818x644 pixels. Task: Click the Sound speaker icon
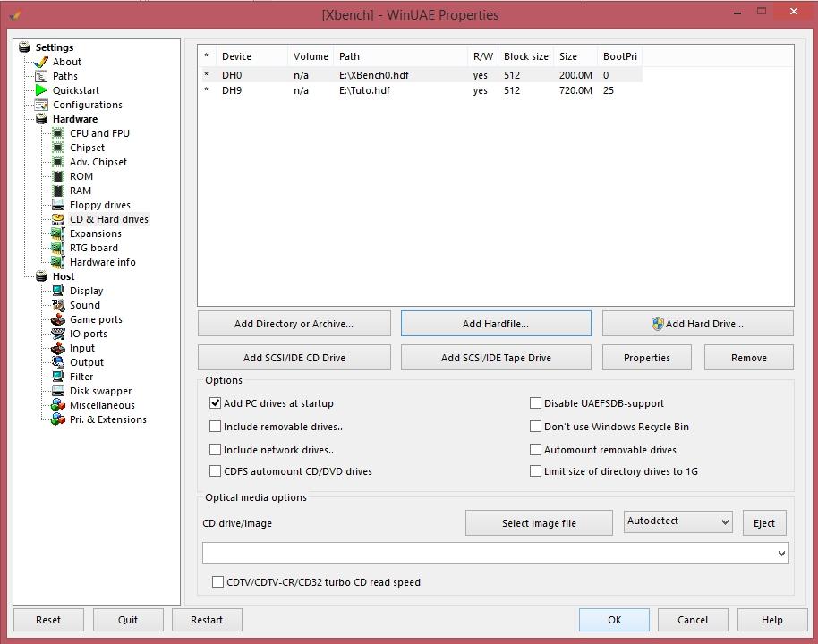(x=58, y=305)
